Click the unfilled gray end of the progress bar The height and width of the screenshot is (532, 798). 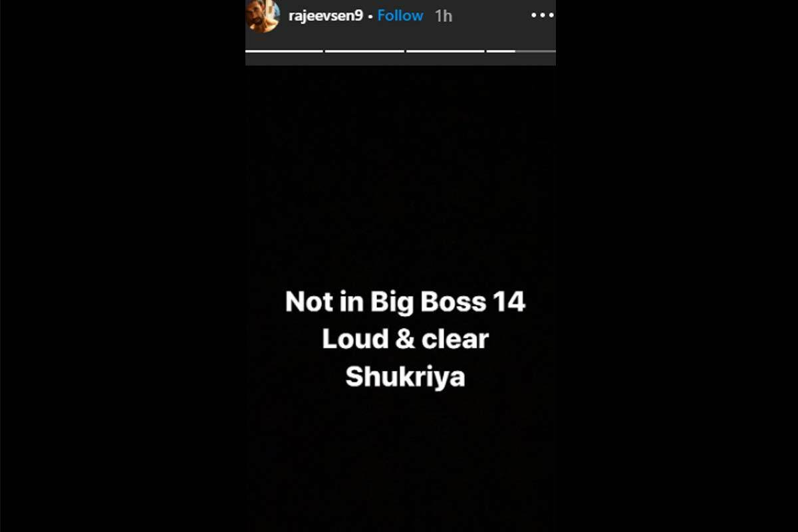535,51
